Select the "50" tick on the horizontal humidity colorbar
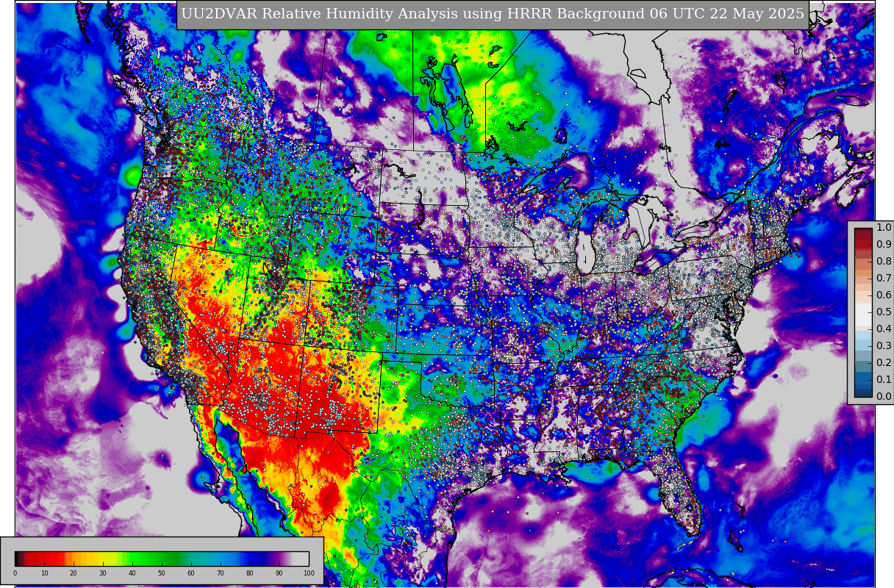894x588 pixels. pos(162,573)
